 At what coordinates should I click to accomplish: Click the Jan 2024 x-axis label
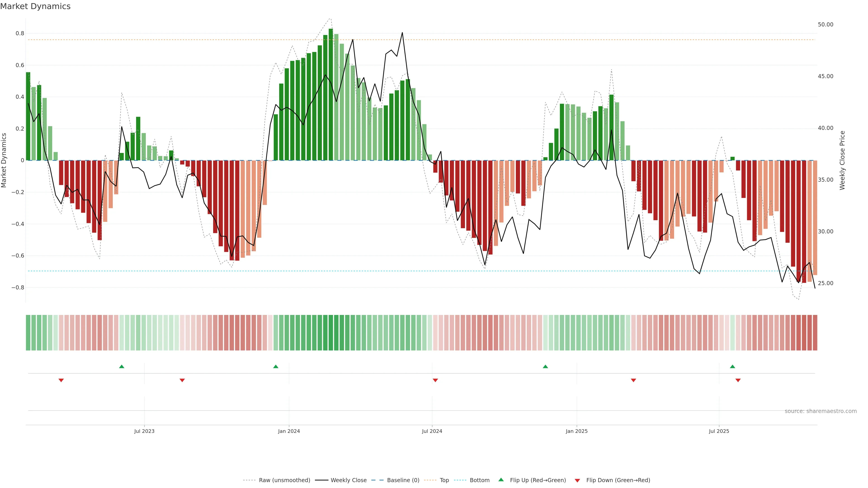click(x=289, y=431)
